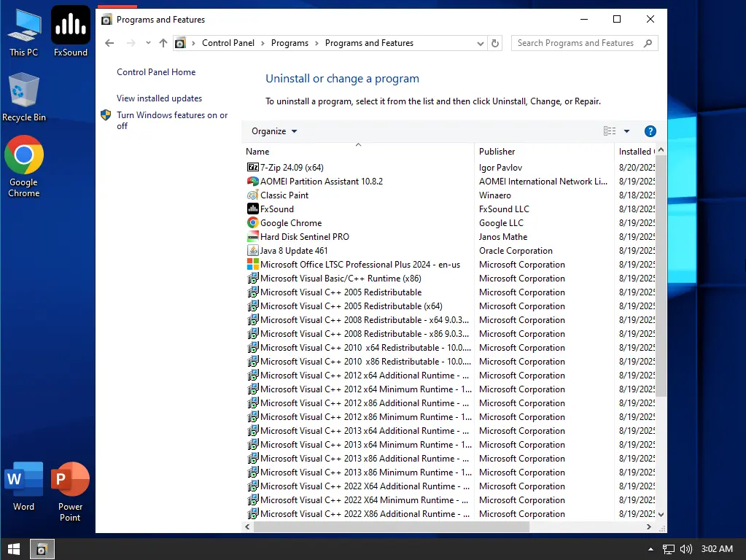
Task: Launch FxSound from desktop shortcut
Action: coord(71,32)
